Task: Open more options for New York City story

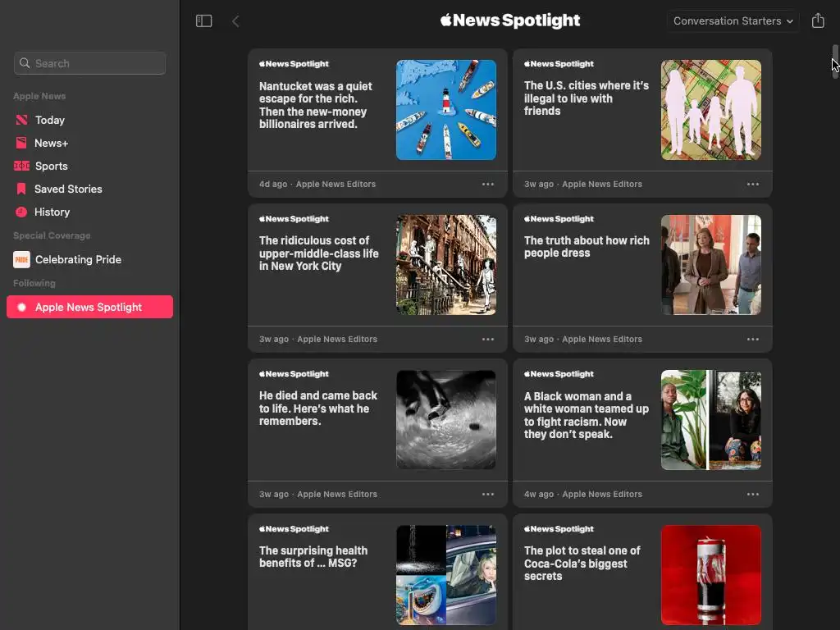Action: coord(487,339)
